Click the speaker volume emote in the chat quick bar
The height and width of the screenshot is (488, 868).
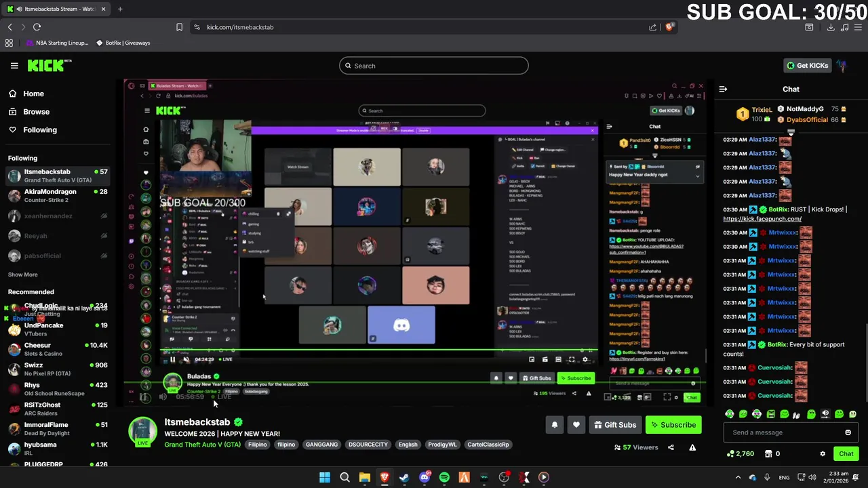[x=825, y=413]
